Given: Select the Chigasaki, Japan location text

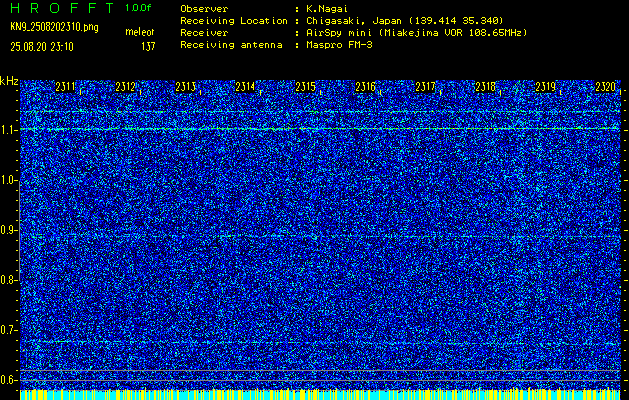Looking at the screenshot, I should (405, 20).
